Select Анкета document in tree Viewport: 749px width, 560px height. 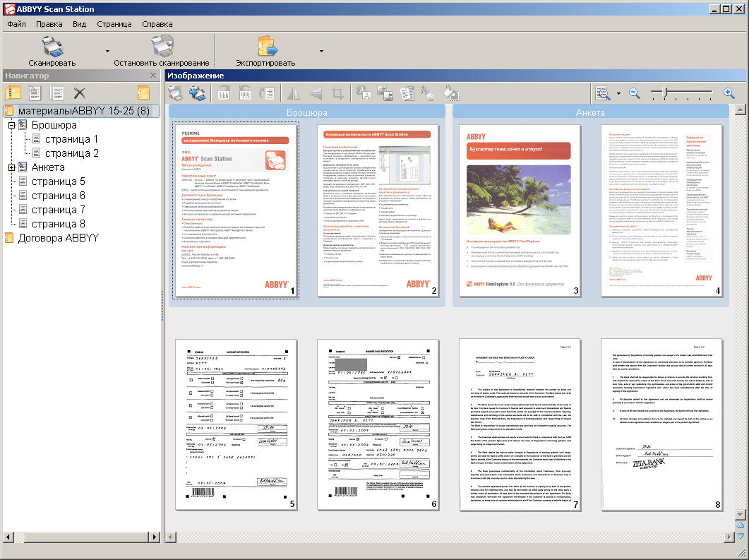[48, 167]
